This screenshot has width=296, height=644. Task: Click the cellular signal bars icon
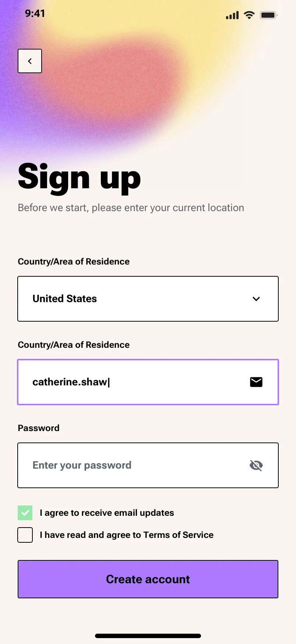click(232, 15)
